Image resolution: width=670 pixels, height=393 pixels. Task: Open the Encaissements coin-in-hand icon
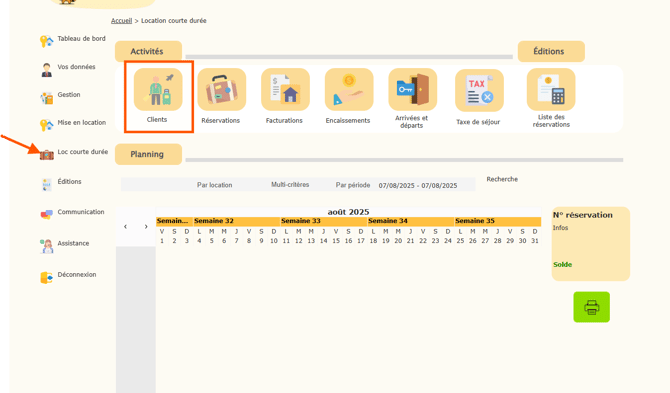coord(349,89)
